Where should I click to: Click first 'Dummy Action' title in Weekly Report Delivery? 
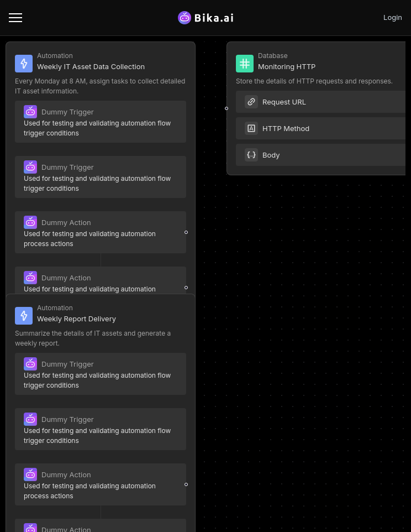(x=66, y=474)
